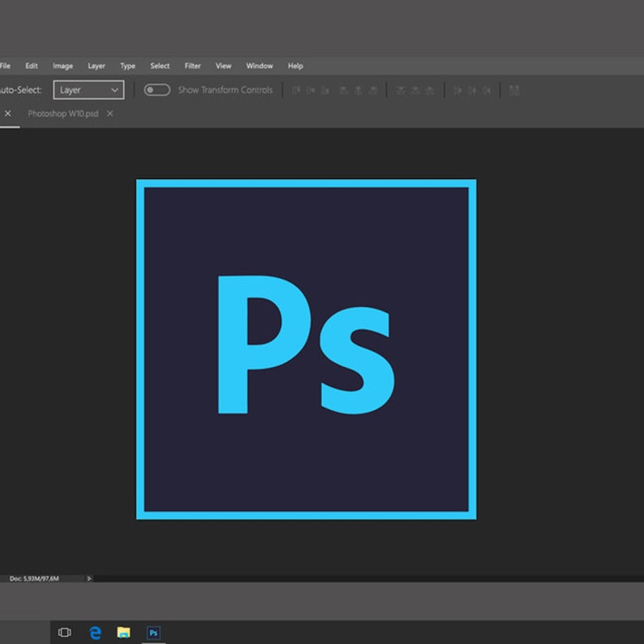Screen dimensions: 644x644
Task: Toggle the Show Transform Controls switch
Action: click(157, 90)
